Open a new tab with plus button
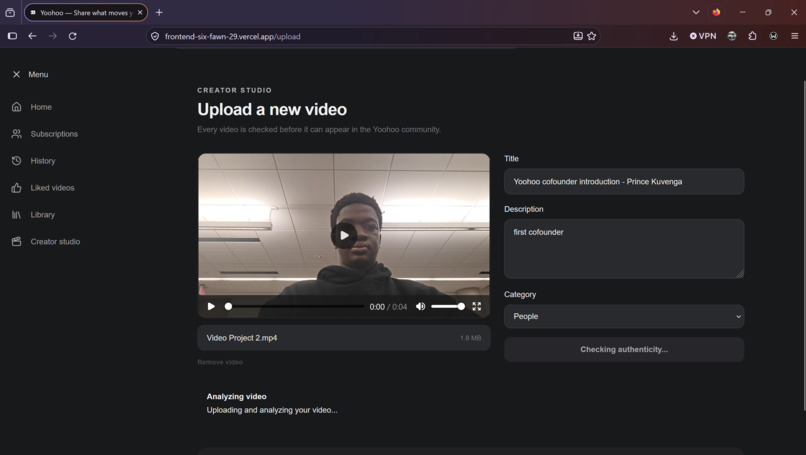This screenshot has width=806, height=455. pos(159,12)
